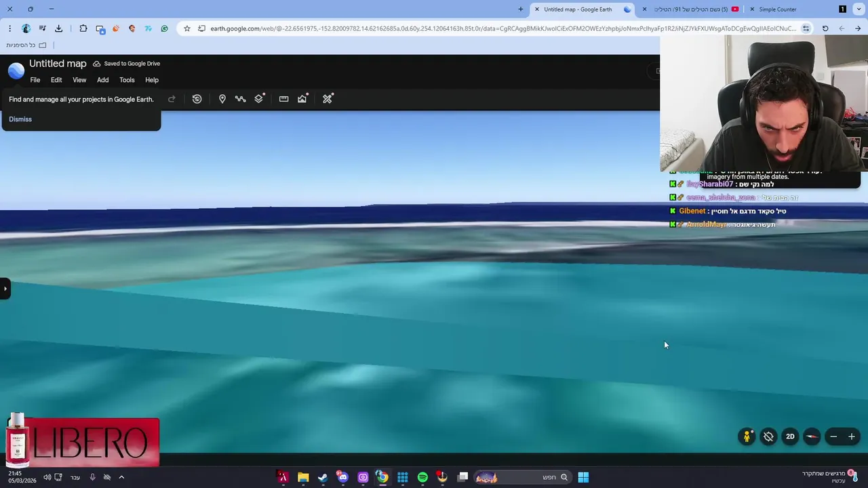Close the YouTube tab
This screenshot has height=488, width=868.
pos(644,9)
